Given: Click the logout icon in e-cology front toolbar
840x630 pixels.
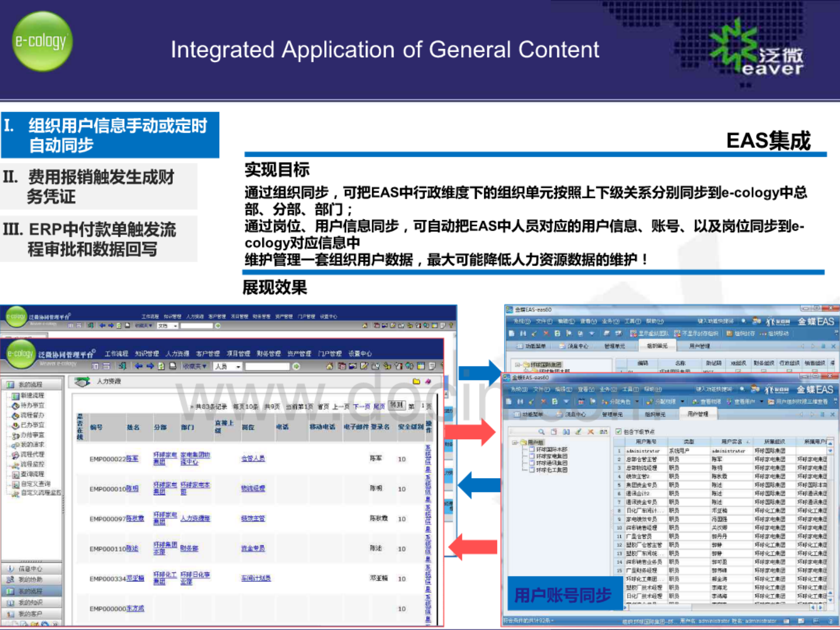Looking at the screenshot, I should [123, 366].
